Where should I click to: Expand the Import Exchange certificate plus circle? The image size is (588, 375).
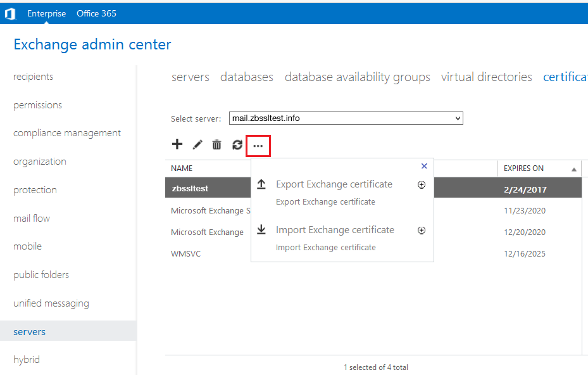tap(422, 231)
